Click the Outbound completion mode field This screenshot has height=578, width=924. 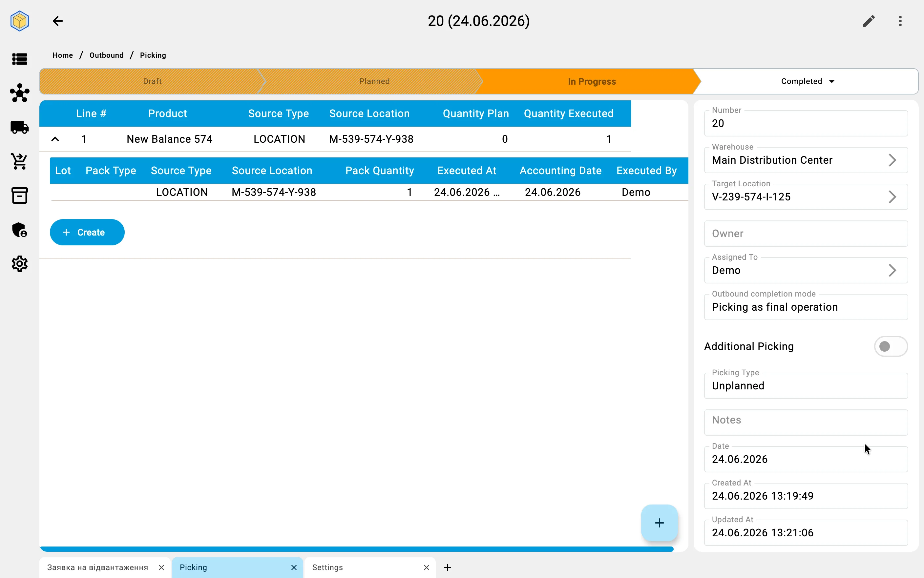[x=806, y=307]
